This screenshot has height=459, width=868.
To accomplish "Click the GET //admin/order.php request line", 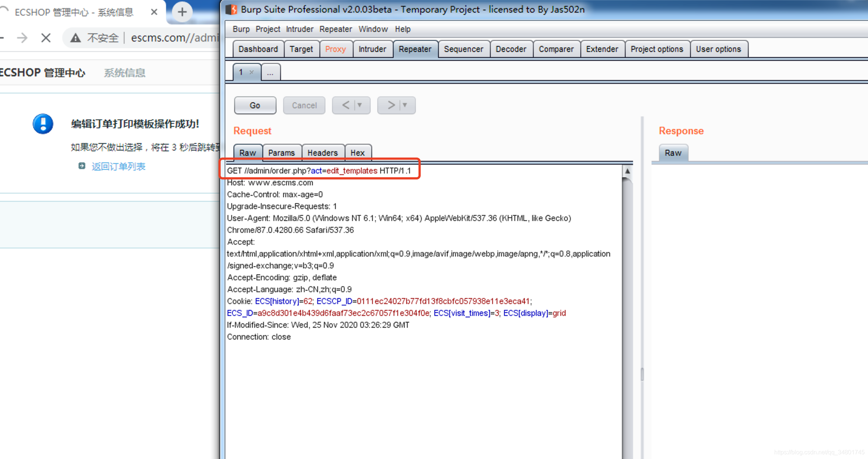I will (319, 171).
